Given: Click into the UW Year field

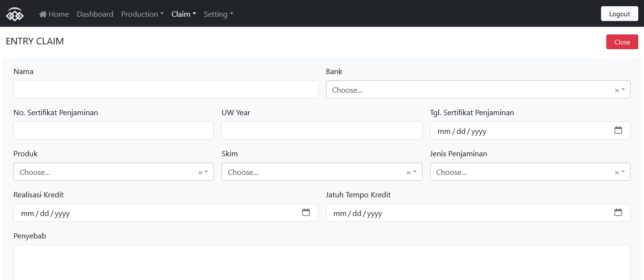Looking at the screenshot, I should pos(322,130).
